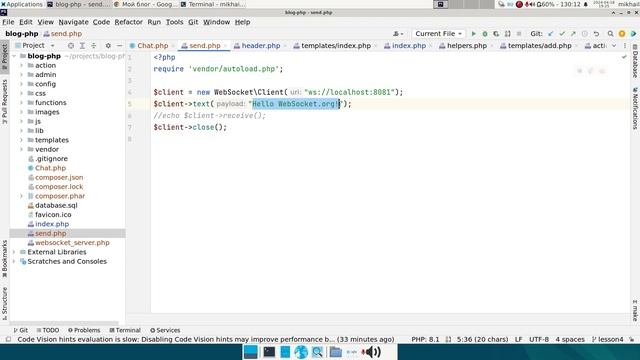
Task: Hide the Project panel with minus icon
Action: point(119,46)
